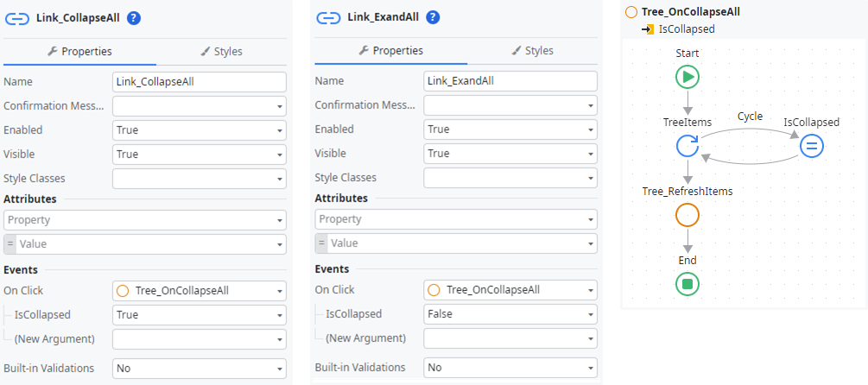The height and width of the screenshot is (385, 868).
Task: Click the Tree_OnCollapseAll action title
Action: click(x=690, y=12)
